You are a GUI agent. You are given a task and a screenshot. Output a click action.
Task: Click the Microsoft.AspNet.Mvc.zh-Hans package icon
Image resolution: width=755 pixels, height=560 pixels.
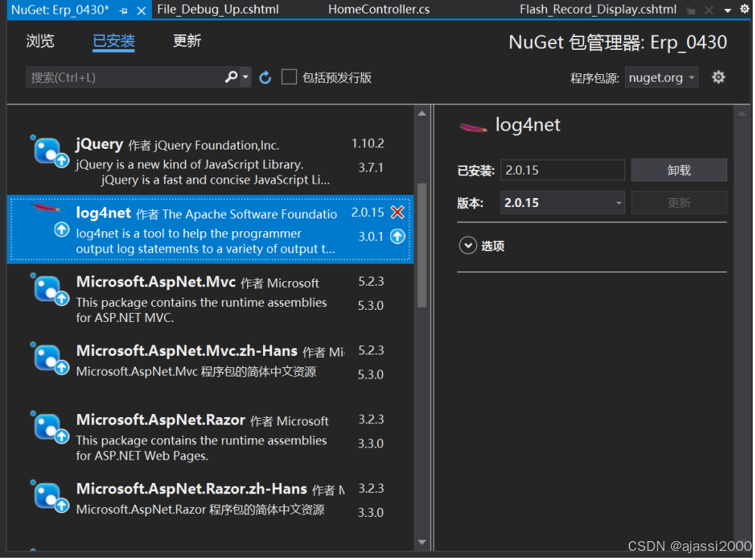tap(50, 359)
